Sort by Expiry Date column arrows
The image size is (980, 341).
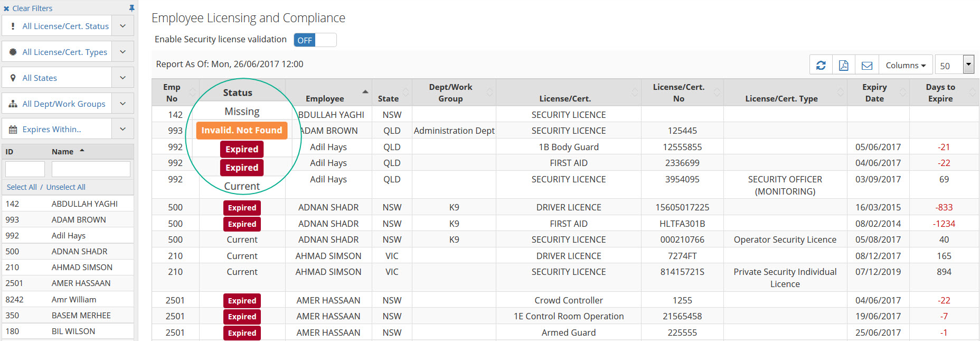903,93
